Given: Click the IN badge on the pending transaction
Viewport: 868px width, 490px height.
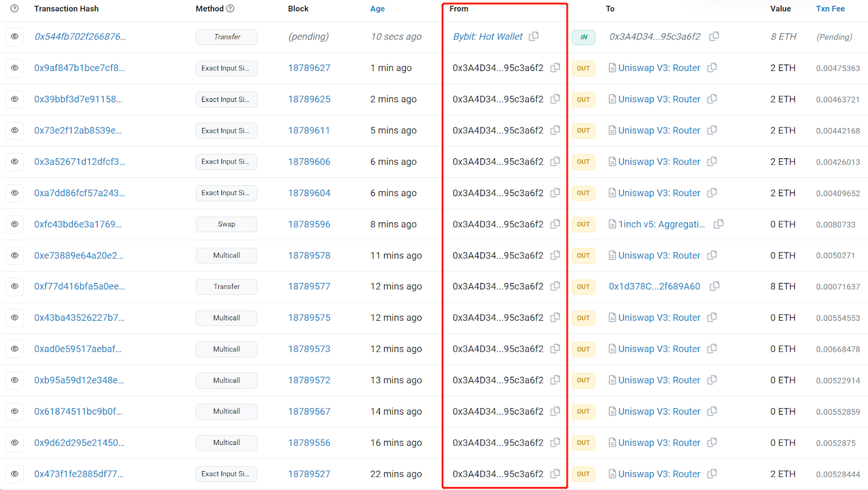Looking at the screenshot, I should [583, 37].
